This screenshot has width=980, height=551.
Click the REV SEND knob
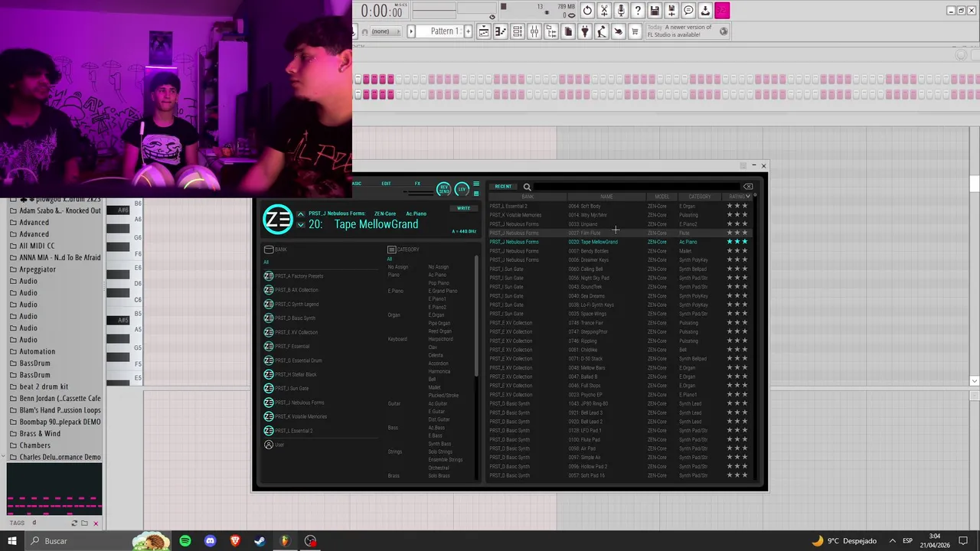[x=443, y=189]
